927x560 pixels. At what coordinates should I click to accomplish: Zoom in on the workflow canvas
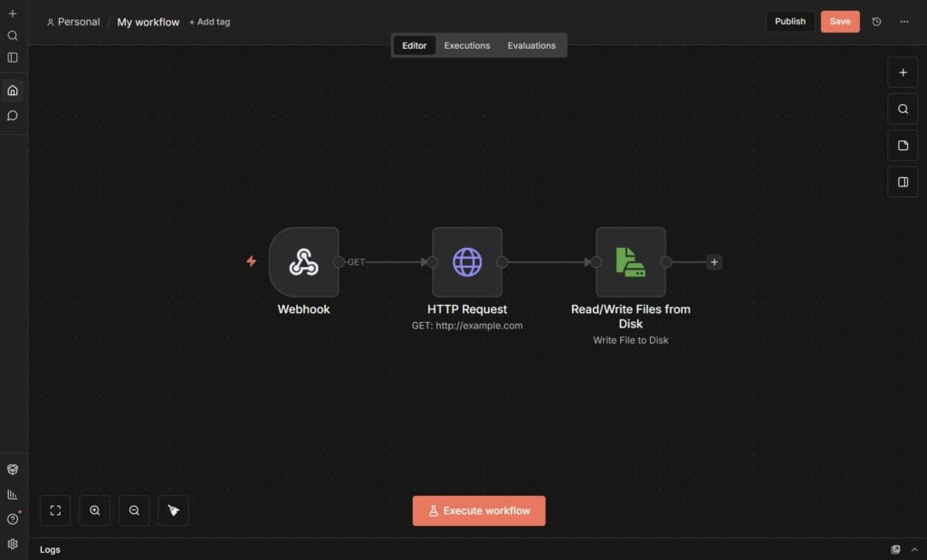pos(94,510)
